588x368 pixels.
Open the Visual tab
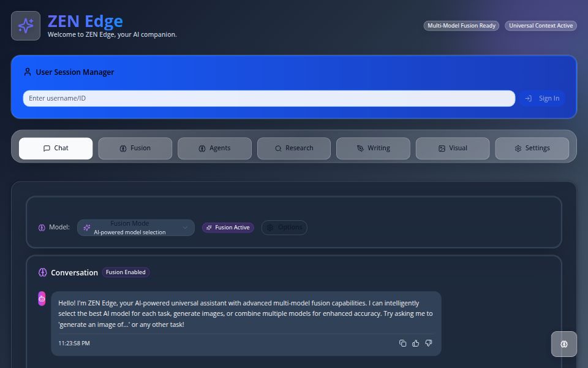[453, 148]
